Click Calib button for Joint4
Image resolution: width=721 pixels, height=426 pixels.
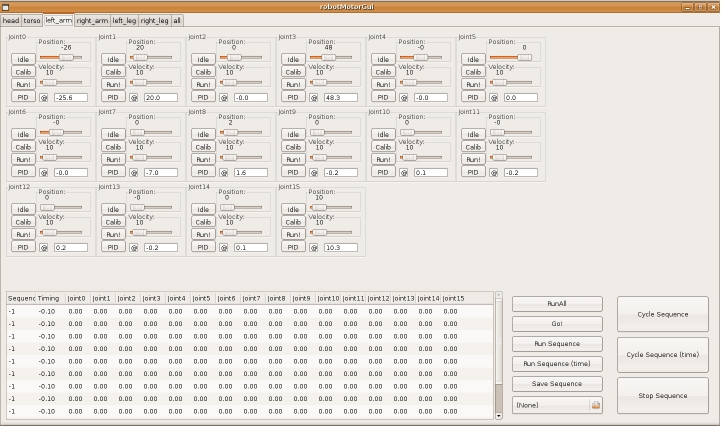pyautogui.click(x=382, y=72)
